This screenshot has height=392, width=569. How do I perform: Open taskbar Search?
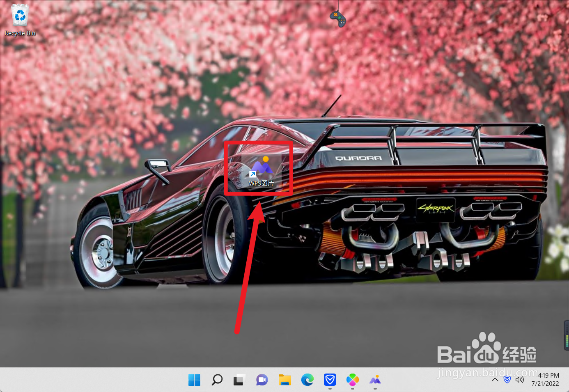pyautogui.click(x=217, y=380)
